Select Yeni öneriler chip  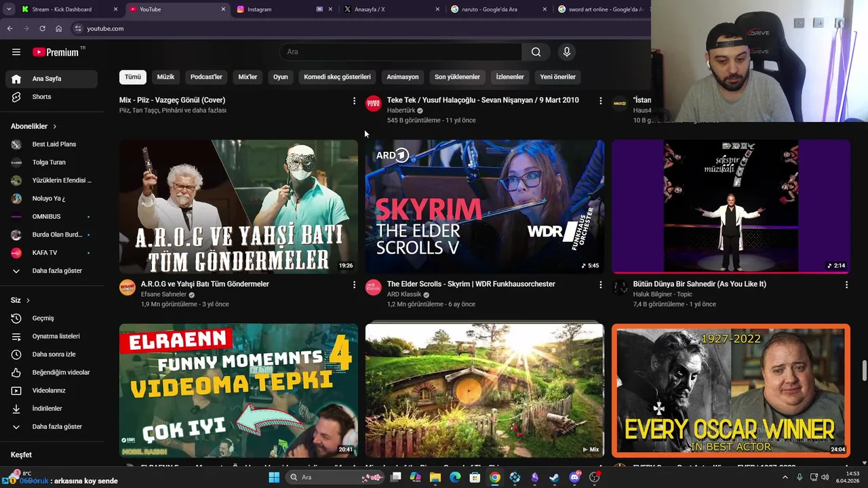(557, 77)
